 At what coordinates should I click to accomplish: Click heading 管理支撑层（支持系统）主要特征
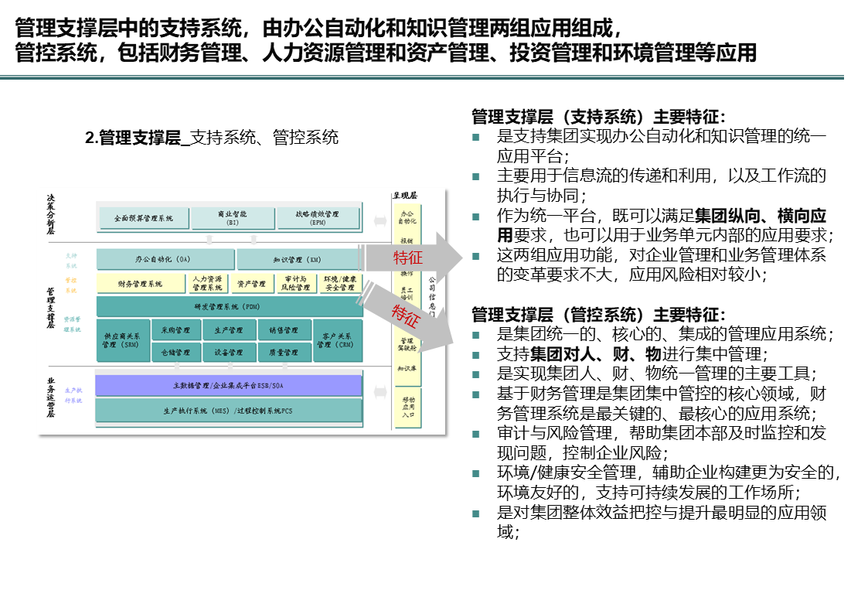598,117
